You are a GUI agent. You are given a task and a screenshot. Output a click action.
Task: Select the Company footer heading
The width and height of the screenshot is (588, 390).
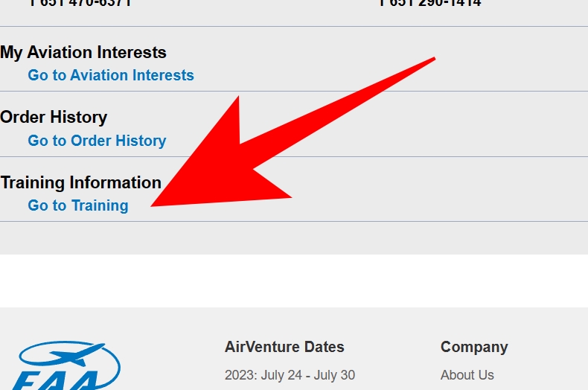pos(474,348)
